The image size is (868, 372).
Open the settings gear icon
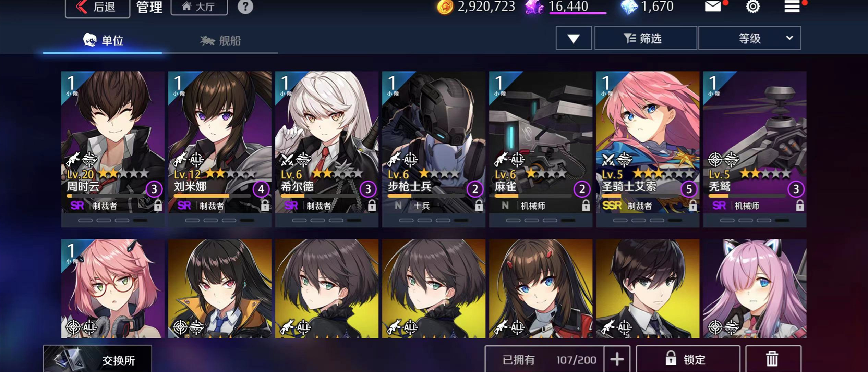coord(752,6)
